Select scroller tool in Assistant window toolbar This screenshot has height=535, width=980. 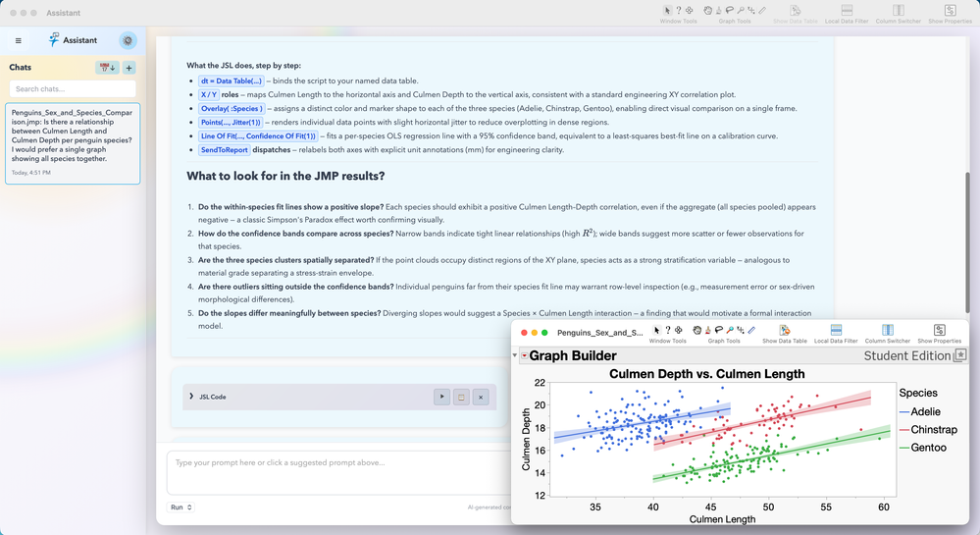751,10
